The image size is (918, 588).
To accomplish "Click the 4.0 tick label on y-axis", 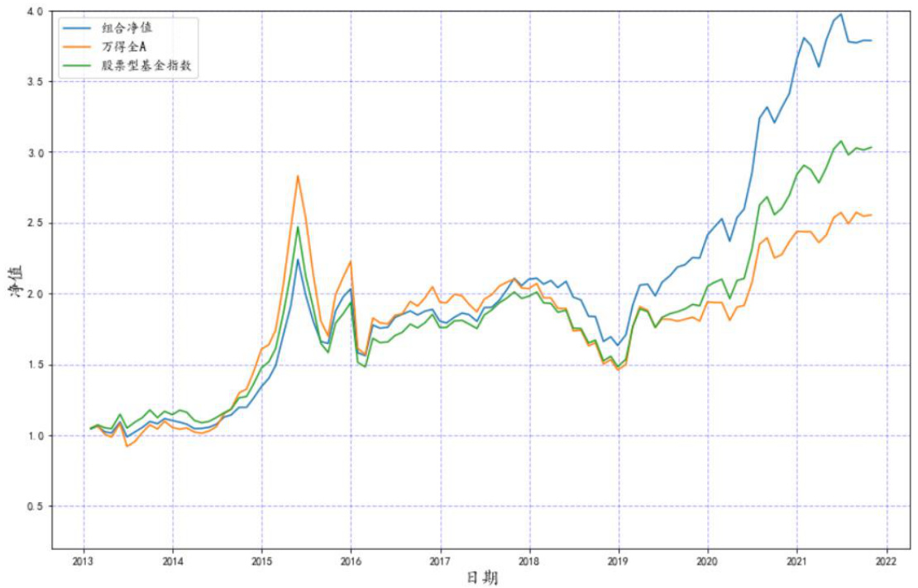I will (35, 12).
